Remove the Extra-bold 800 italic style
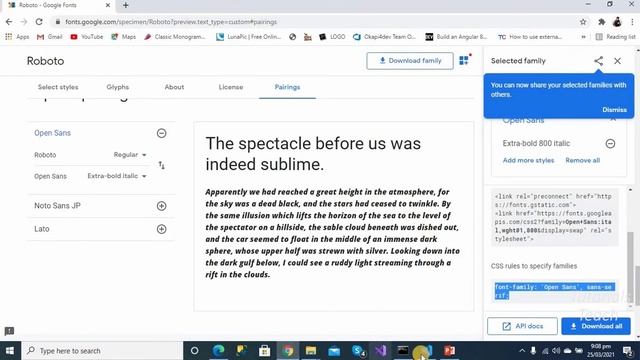This screenshot has height=360, width=640. tap(610, 143)
